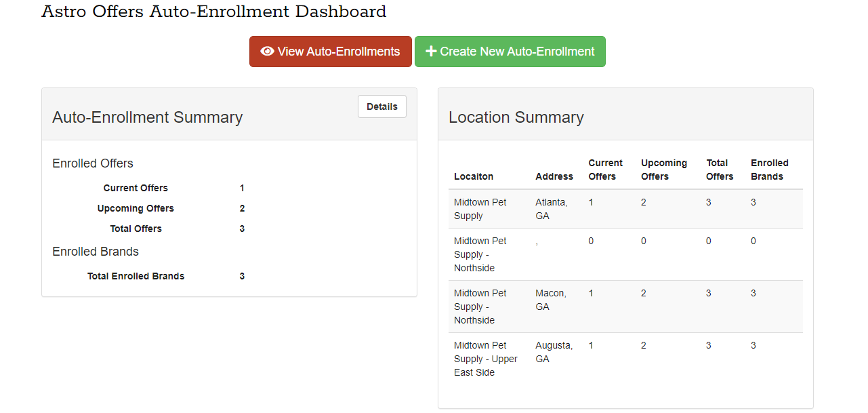The image size is (868, 413).
Task: Select the Upcoming Offers table column header
Action: (663, 170)
